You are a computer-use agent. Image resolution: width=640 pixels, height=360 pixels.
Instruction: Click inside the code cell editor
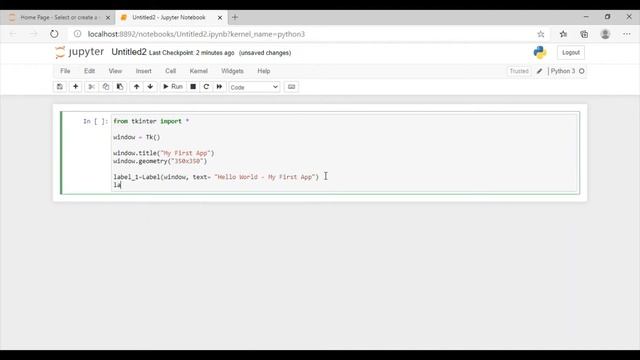click(x=345, y=153)
